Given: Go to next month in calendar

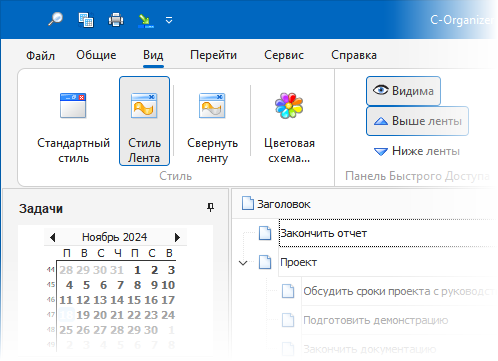Looking at the screenshot, I should (177, 237).
